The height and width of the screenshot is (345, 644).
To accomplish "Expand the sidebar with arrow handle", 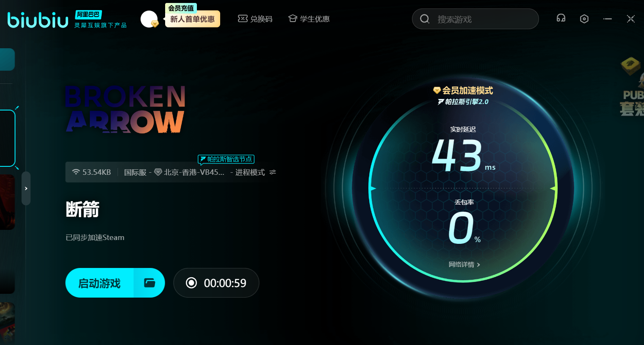I will point(26,188).
